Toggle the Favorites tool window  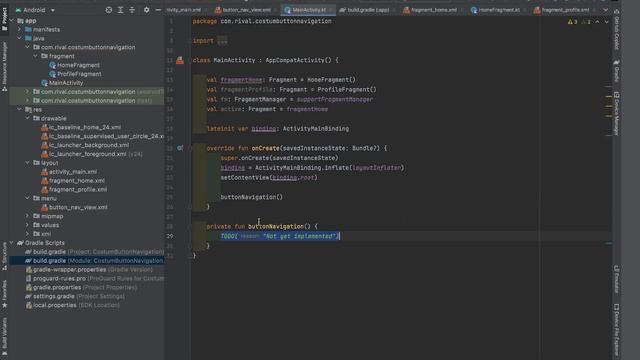pyautogui.click(x=4, y=294)
